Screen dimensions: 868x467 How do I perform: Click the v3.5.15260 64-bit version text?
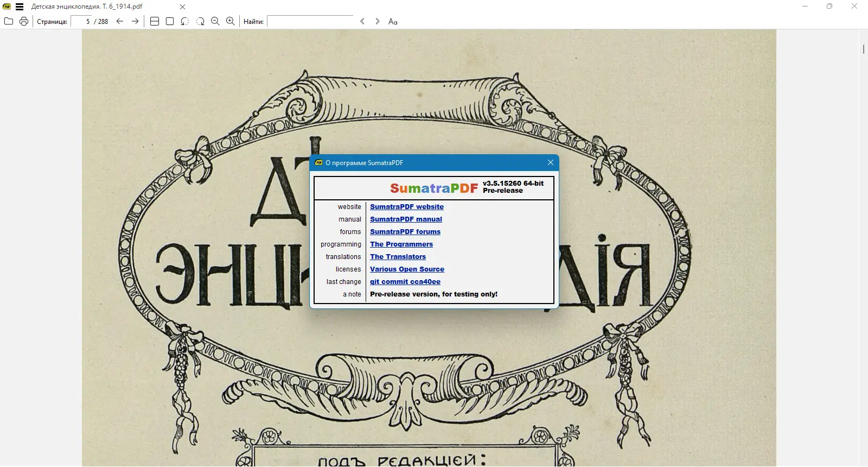point(513,184)
